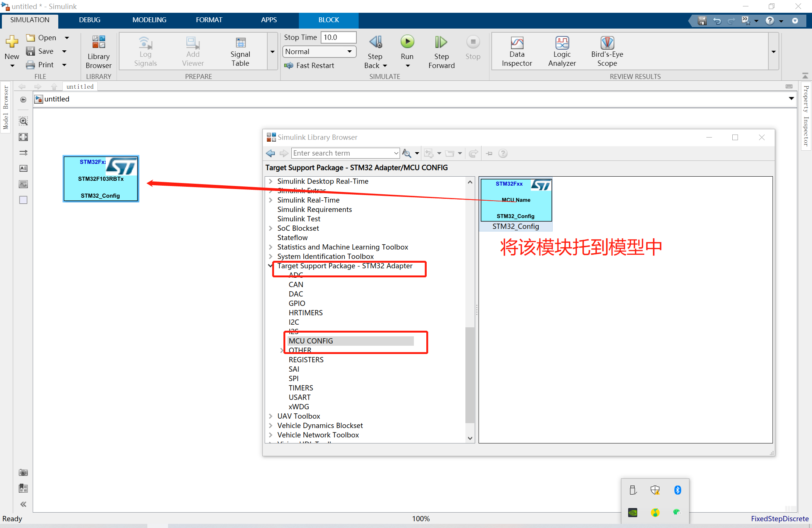This screenshot has height=528, width=812.
Task: Open the Property Inspector side tab
Action: (x=806, y=116)
